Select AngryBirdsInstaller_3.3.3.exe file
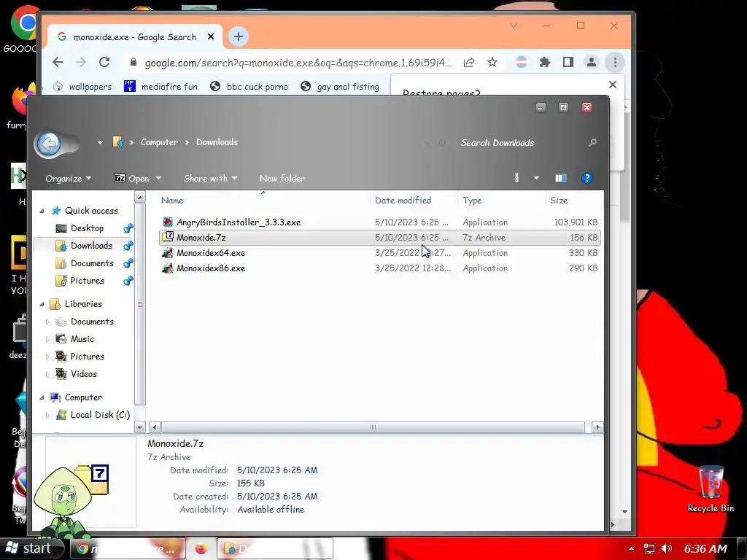 [380, 222]
